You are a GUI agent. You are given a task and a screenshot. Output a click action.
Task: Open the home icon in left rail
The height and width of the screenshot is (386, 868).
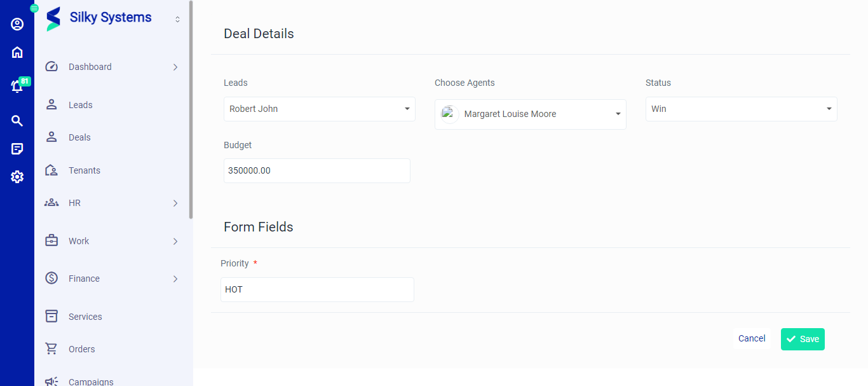point(17,52)
